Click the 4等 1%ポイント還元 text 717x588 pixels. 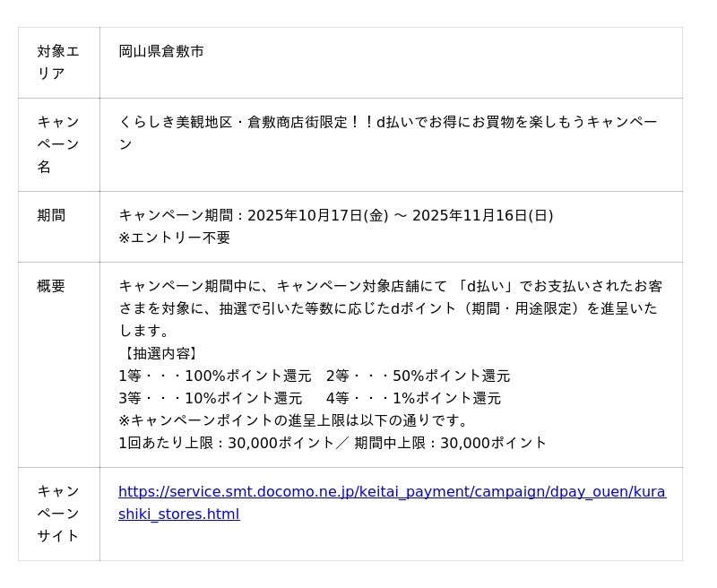(x=413, y=398)
